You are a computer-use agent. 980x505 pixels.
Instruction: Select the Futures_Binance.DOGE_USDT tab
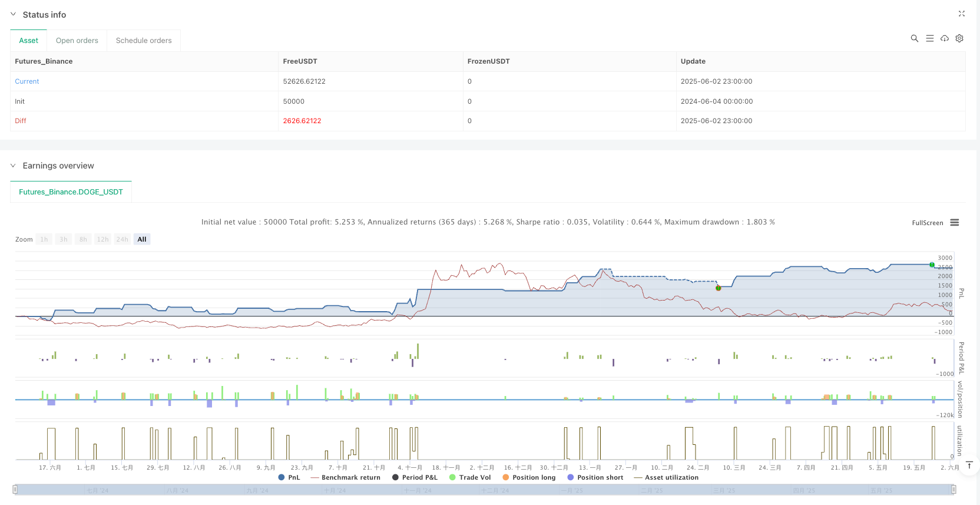coord(71,192)
